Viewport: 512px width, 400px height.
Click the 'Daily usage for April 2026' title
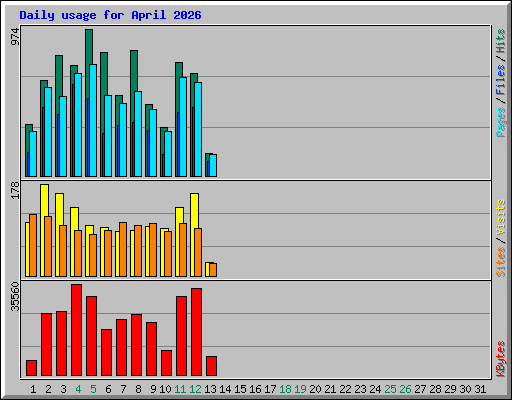click(x=110, y=15)
